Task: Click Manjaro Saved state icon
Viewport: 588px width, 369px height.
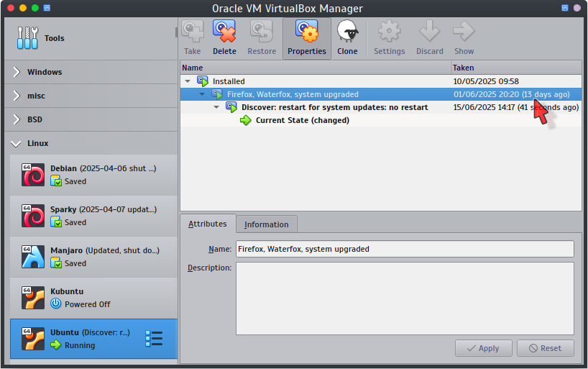Action: coord(56,263)
